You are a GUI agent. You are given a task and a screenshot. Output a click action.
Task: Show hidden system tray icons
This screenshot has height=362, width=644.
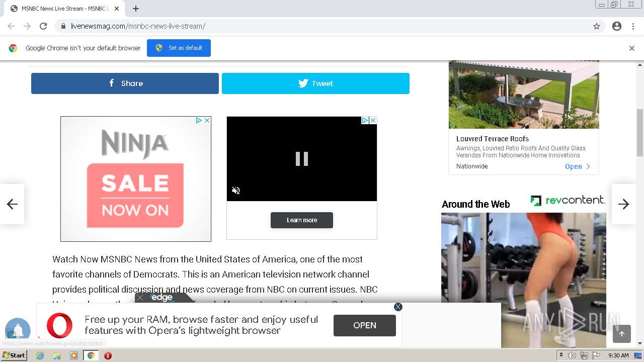coord(561,355)
